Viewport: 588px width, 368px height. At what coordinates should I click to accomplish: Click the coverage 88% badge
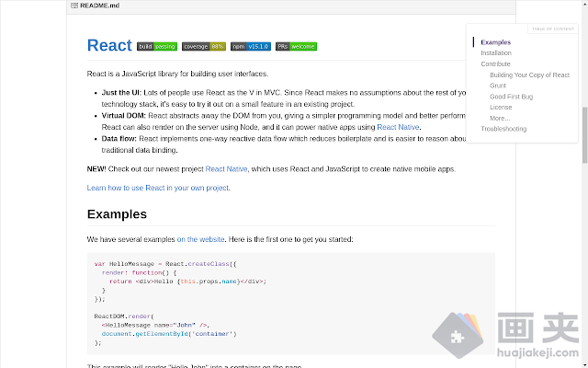click(203, 46)
